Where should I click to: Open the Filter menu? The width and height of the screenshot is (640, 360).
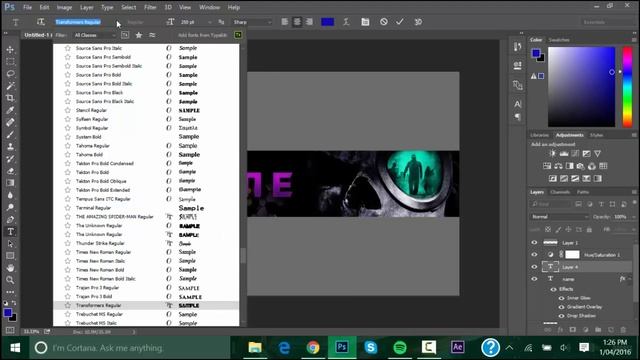point(150,7)
